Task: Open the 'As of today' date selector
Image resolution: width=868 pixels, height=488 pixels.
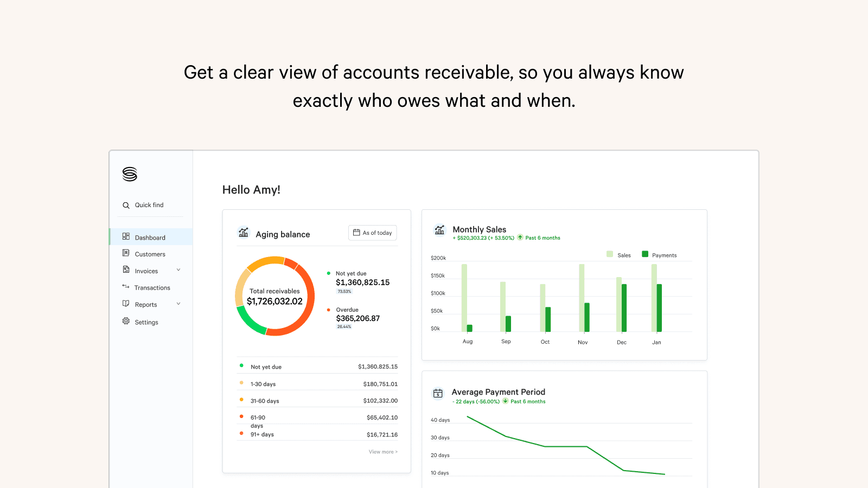Action: pos(372,233)
